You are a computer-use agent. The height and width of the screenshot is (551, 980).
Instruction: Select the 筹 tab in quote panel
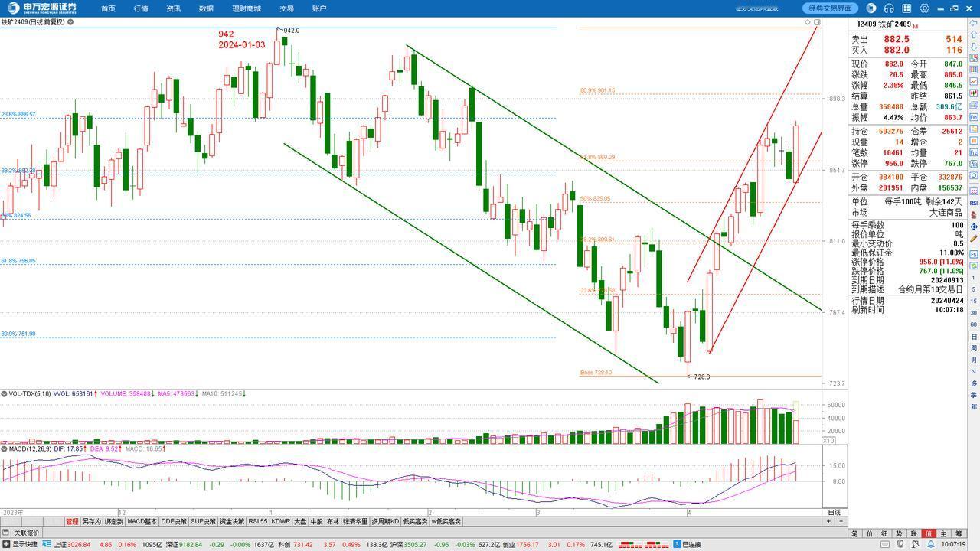point(959,533)
